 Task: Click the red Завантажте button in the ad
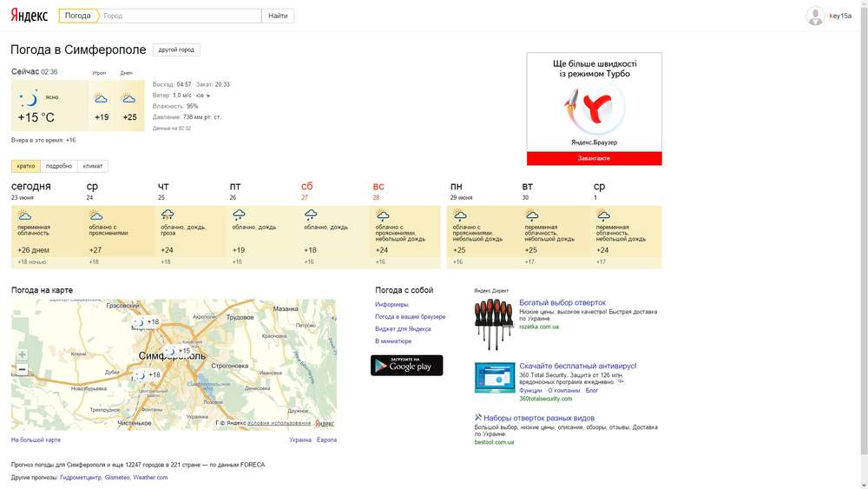(594, 158)
